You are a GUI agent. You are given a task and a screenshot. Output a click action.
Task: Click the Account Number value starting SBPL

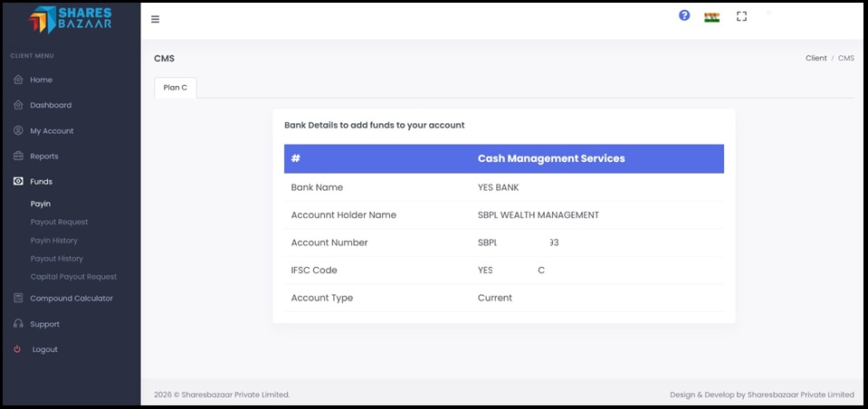pos(518,243)
